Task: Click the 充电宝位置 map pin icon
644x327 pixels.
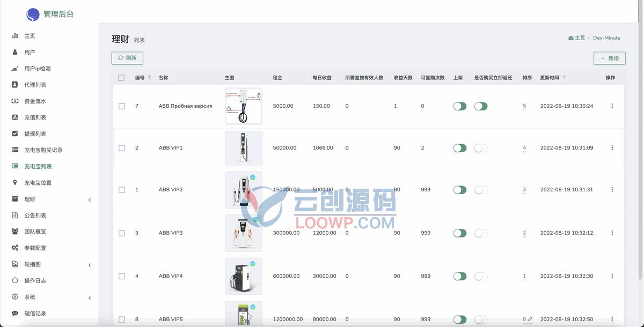Action: [15, 183]
